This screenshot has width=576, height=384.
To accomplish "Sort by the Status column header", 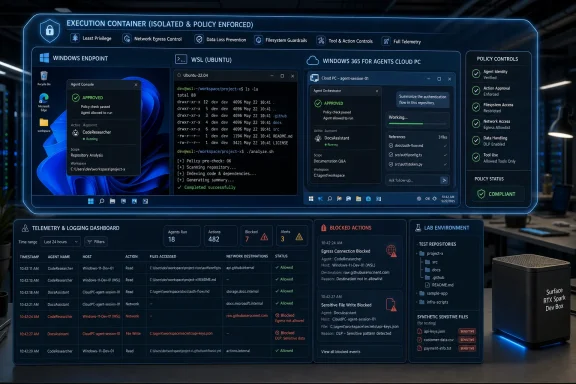I will [281, 256].
